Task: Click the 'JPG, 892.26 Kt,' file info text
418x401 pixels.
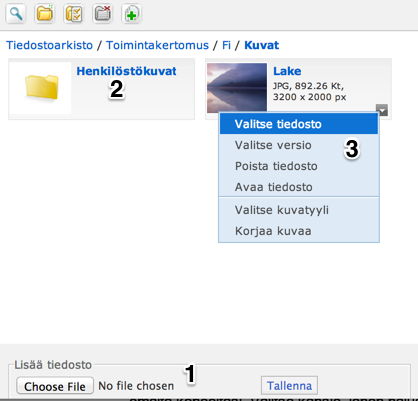Action: [308, 86]
